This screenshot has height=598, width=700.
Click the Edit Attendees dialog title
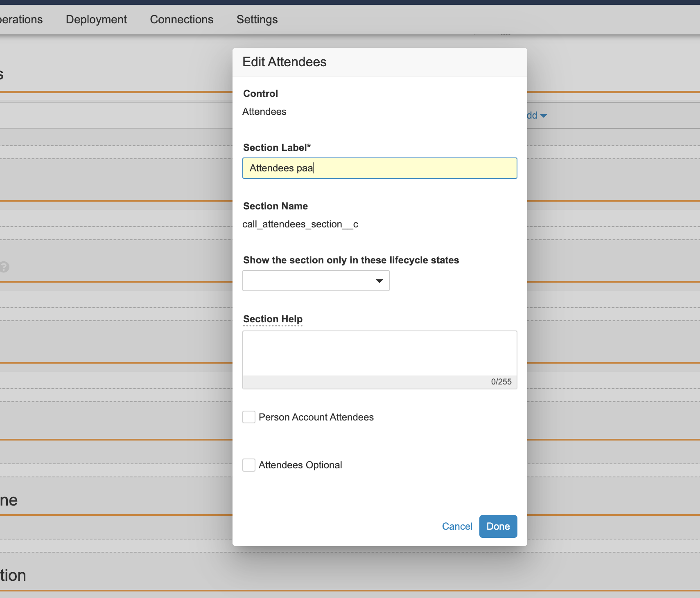tap(284, 62)
